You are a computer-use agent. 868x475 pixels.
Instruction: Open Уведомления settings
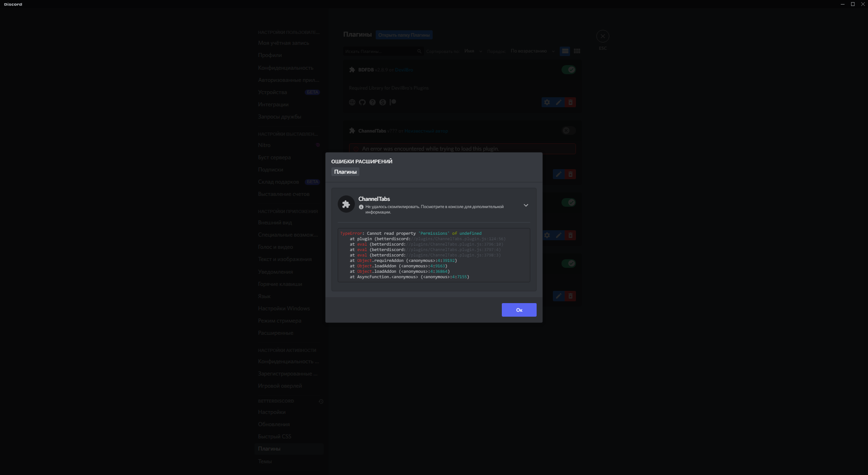pyautogui.click(x=289, y=272)
